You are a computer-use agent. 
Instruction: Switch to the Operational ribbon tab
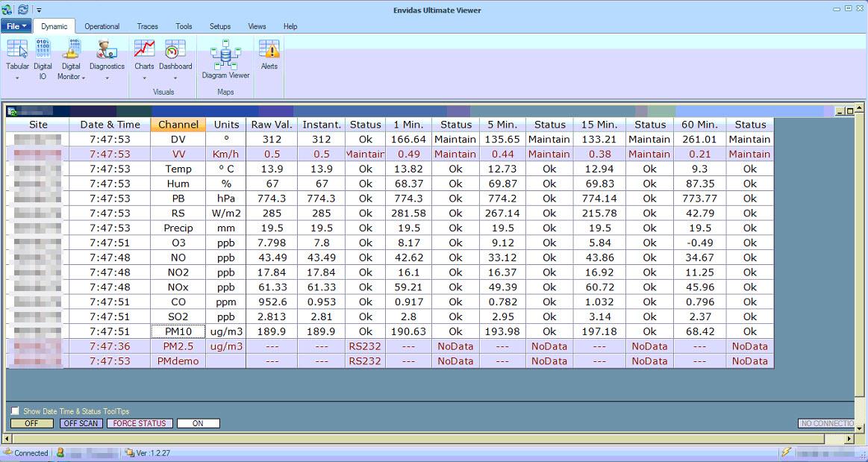point(102,26)
